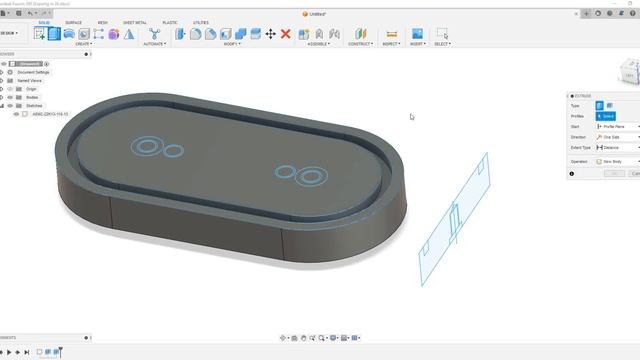Toggle visibility of the imported sketch item
The image size is (640, 360).
coord(16,114)
